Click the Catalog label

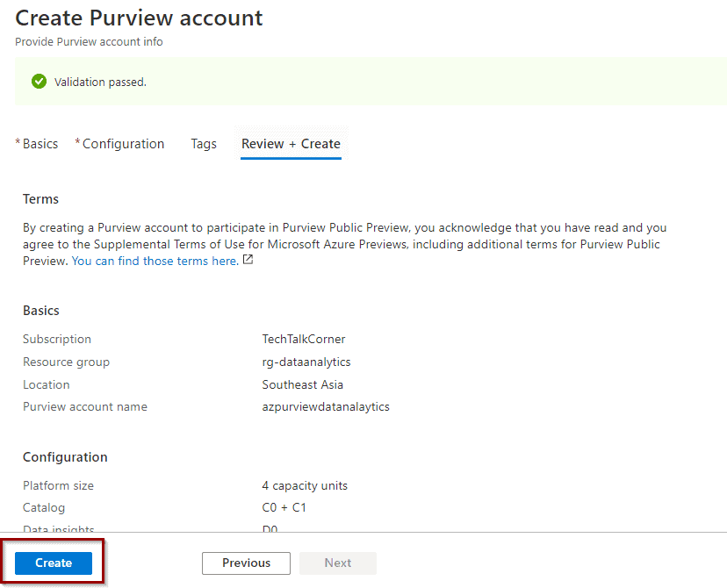[44, 508]
